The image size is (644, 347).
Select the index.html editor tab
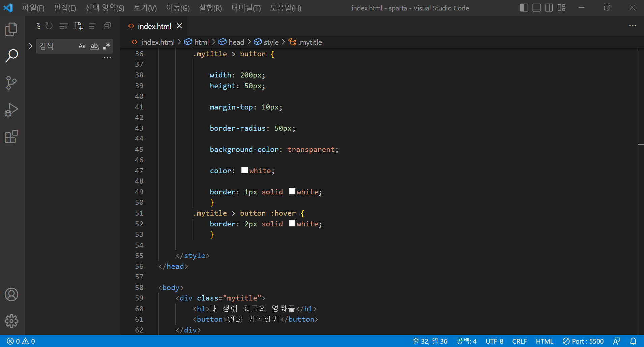[154, 26]
